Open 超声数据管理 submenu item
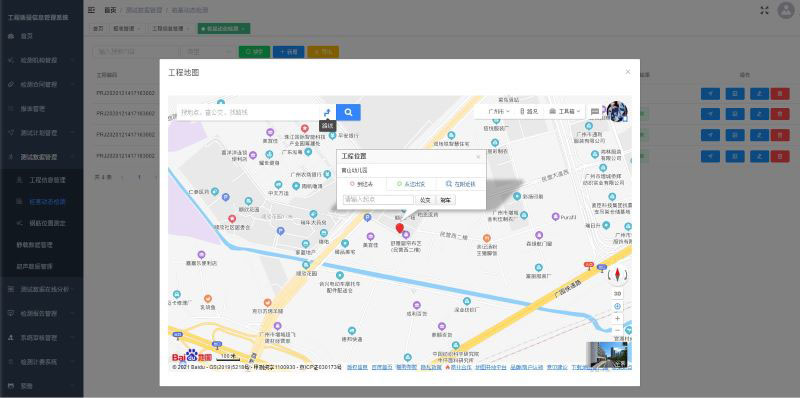Image resolution: width=800 pixels, height=398 pixels. pyautogui.click(x=41, y=266)
